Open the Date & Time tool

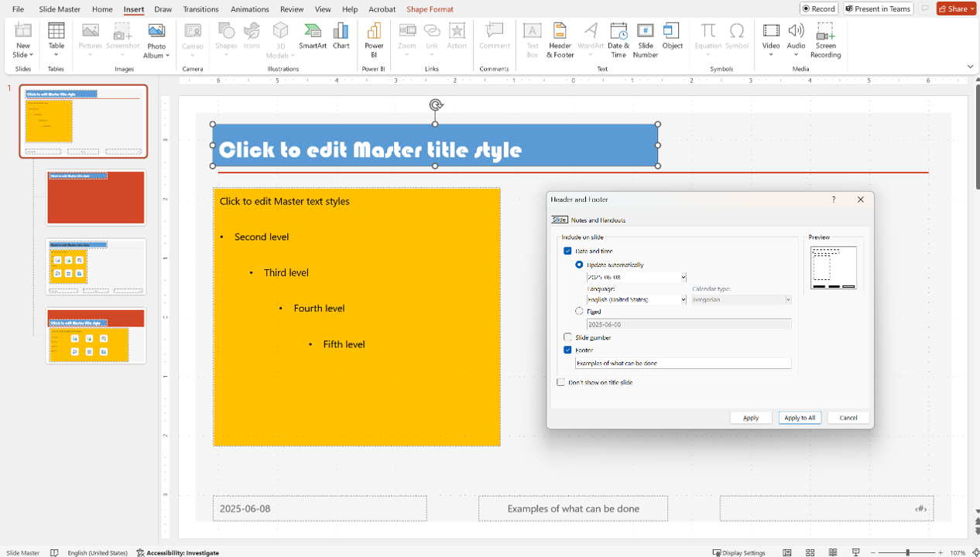618,39
